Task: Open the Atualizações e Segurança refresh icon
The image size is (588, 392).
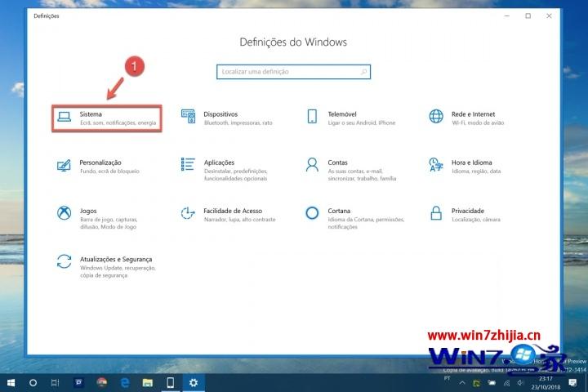Action: (65, 261)
